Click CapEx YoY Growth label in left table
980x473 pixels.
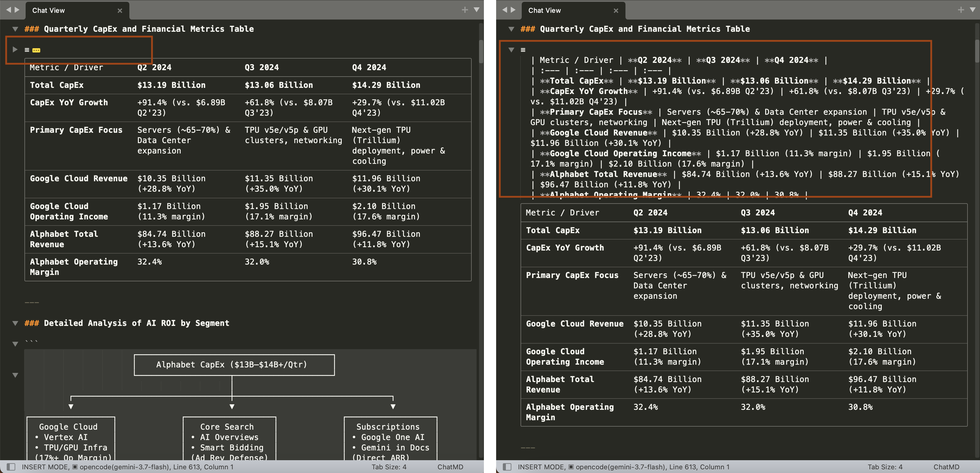[x=69, y=103]
